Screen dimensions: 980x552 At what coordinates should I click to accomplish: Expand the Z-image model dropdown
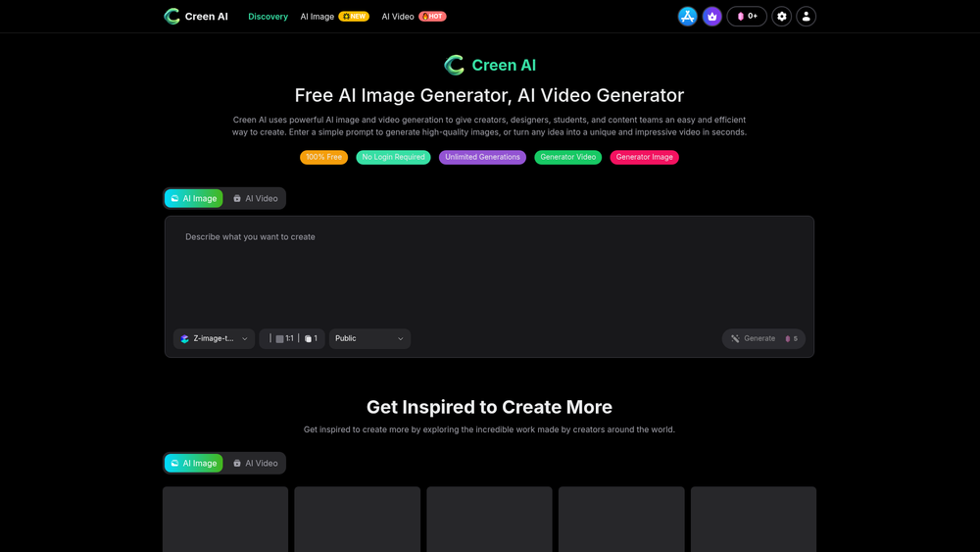[x=214, y=338]
